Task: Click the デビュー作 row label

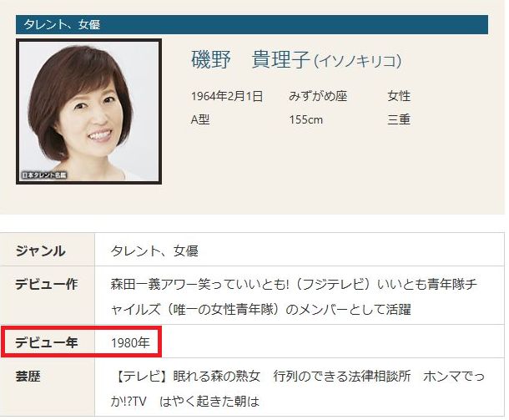Action: click(47, 285)
